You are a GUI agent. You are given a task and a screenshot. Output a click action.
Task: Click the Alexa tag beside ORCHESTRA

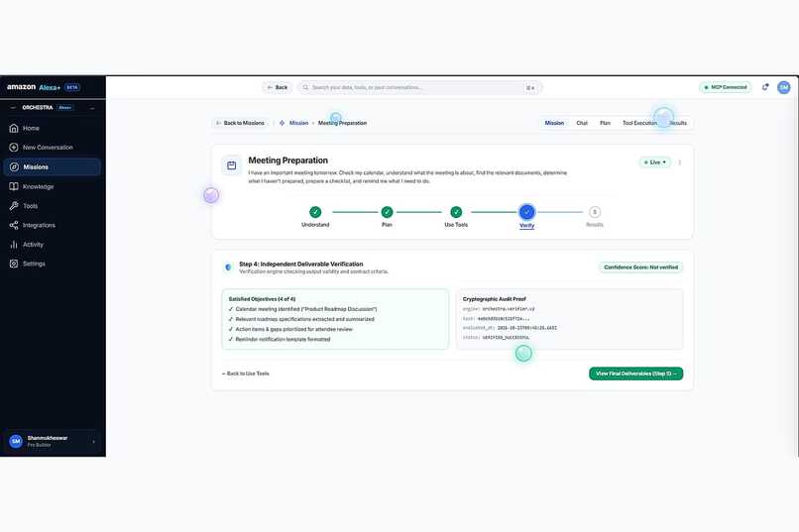pos(65,108)
